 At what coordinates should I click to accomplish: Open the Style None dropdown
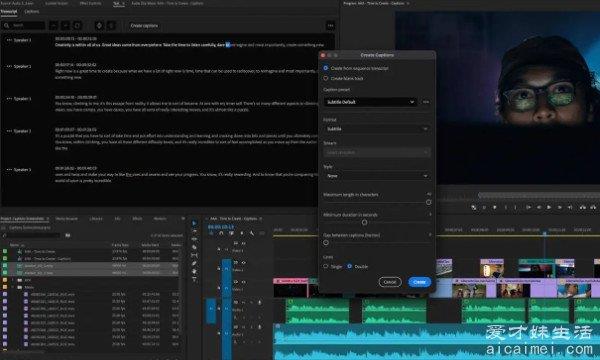[x=377, y=176]
